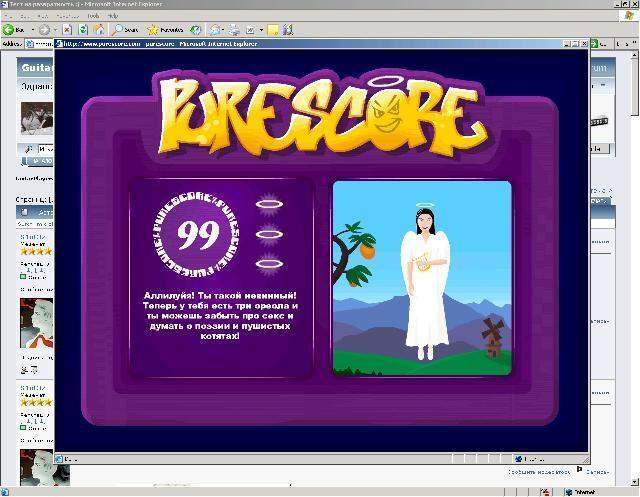Click the History icon in toolbar
The height and width of the screenshot is (497, 640).
point(196,30)
